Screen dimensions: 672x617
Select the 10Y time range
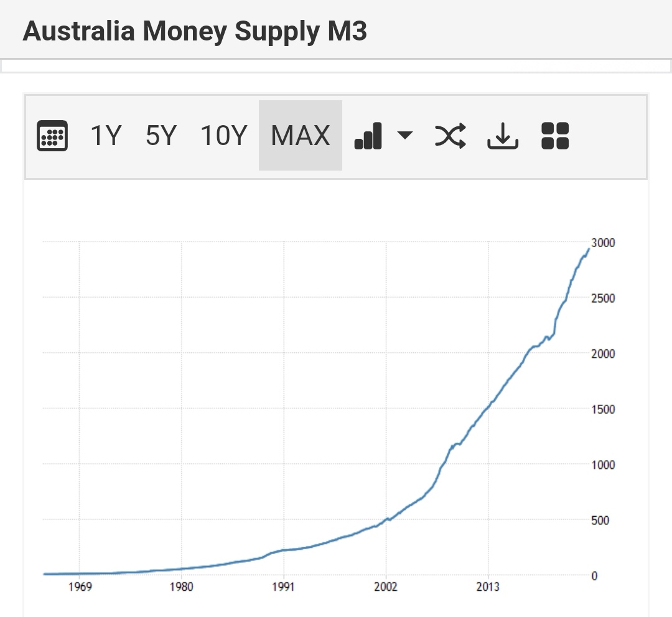224,136
